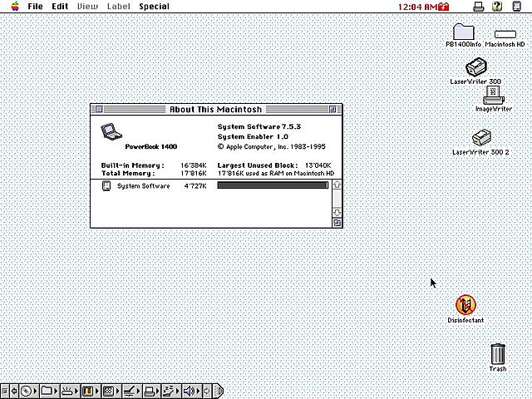Screen dimensions: 532x399
Task: Click the Control Strip close box
Action: pos(4,392)
